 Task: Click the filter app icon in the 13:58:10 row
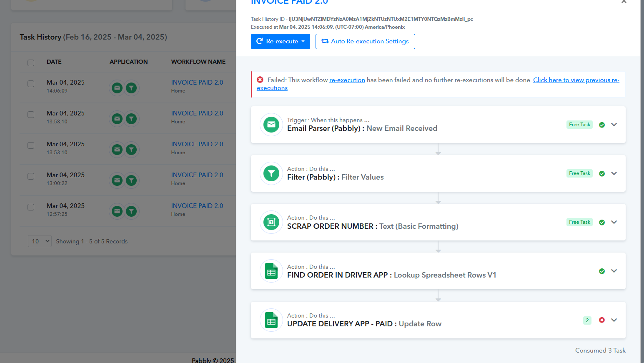pos(131,119)
